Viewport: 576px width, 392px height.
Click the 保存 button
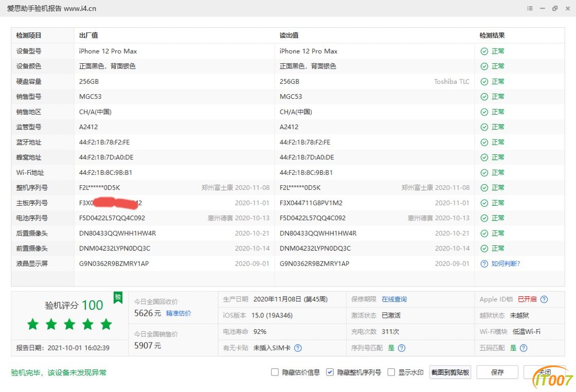497,372
